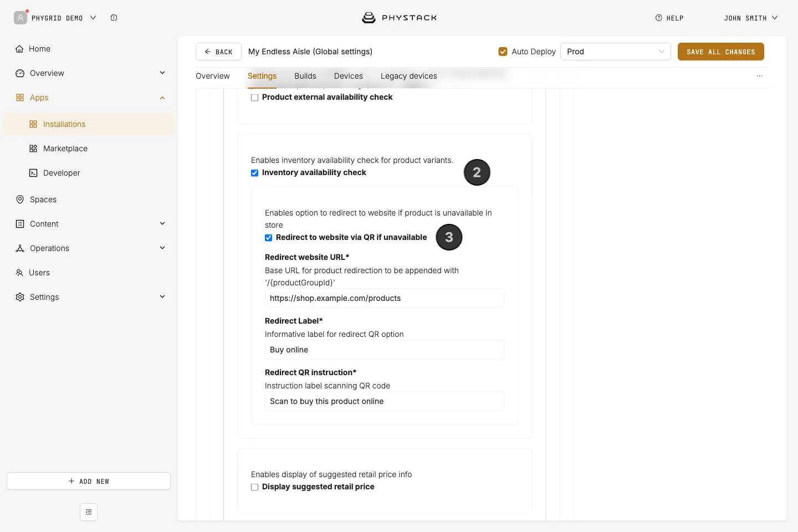The height and width of the screenshot is (532, 798).
Task: Click the Phygrid Demo avatar icon
Action: click(x=21, y=18)
